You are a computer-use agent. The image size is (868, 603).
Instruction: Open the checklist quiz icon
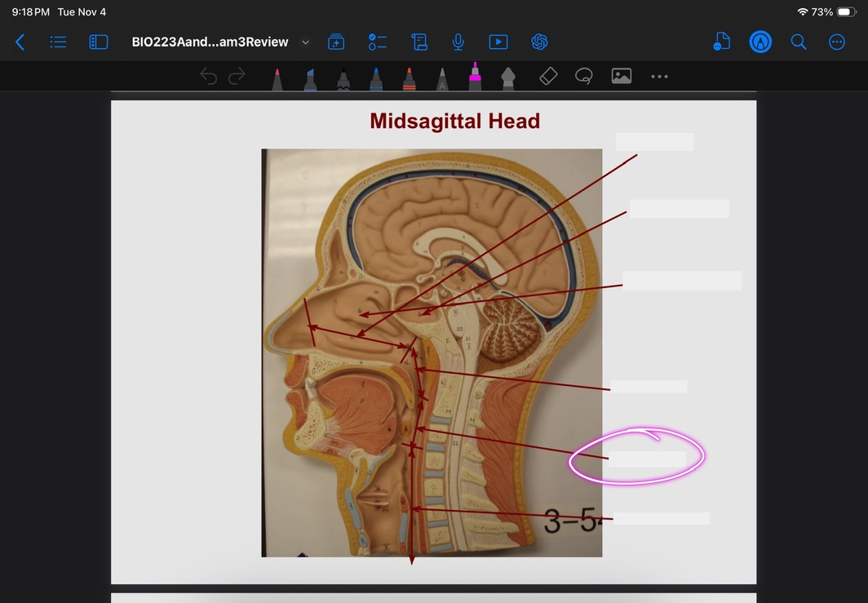click(x=377, y=42)
